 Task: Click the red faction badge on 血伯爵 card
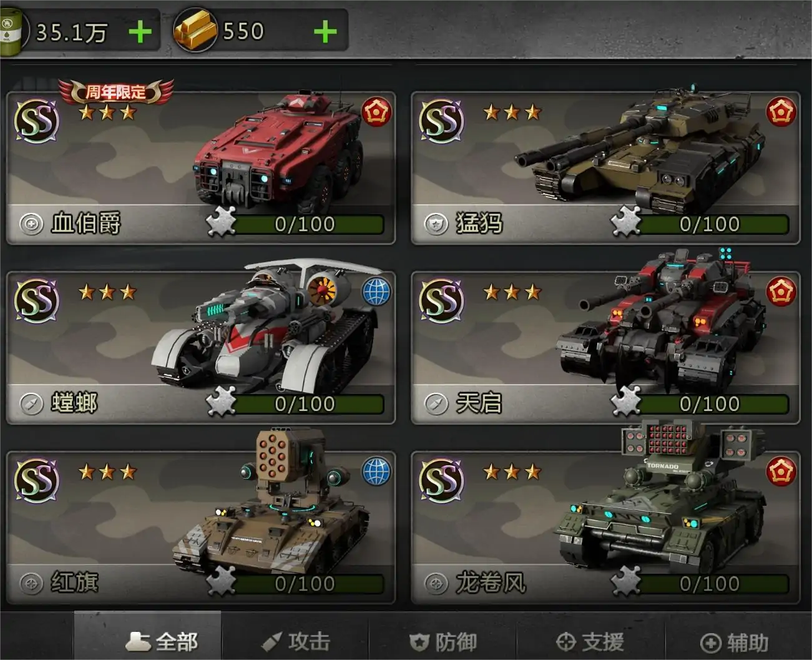pos(377,112)
